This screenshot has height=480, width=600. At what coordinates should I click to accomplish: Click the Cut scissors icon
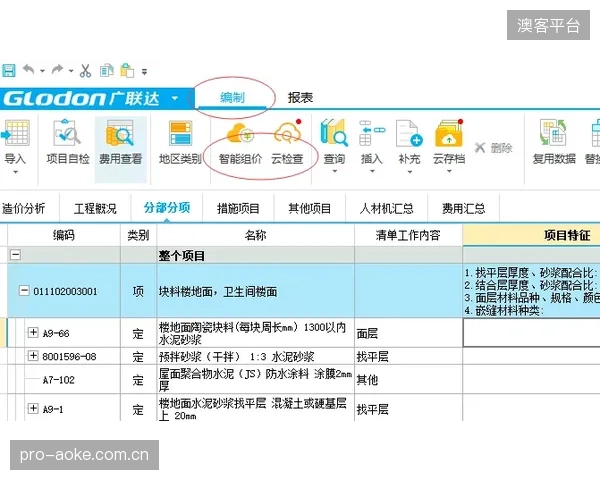[85, 71]
